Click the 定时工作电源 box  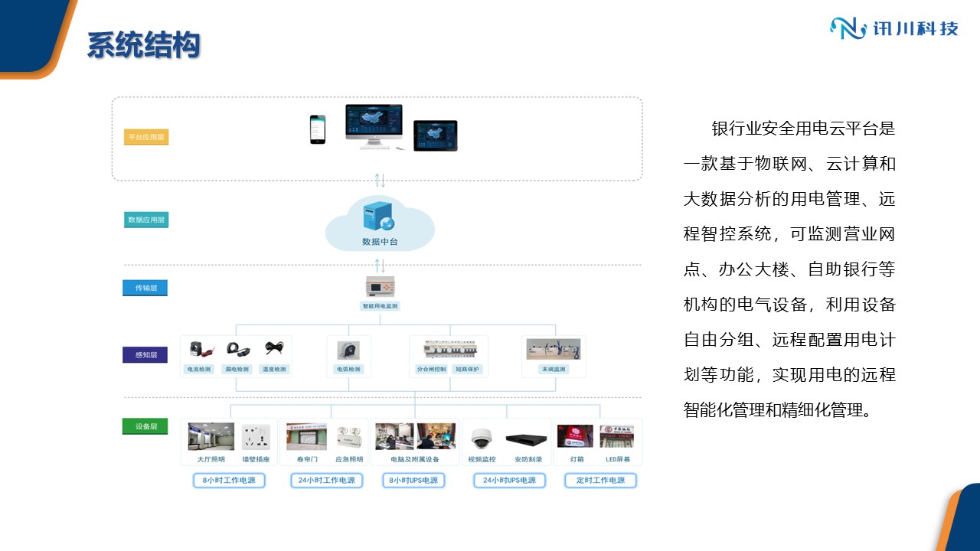pyautogui.click(x=600, y=481)
